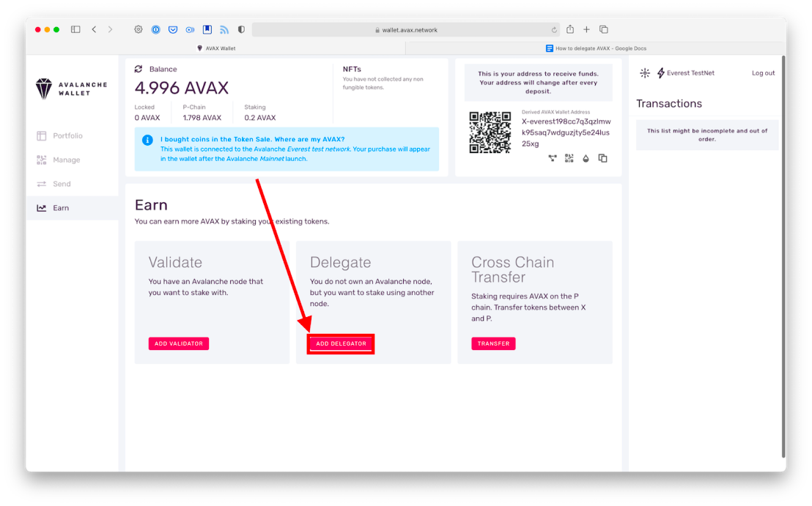Click the Cross Chain Transfer card title
Screen dimensions: 812x506
(513, 269)
